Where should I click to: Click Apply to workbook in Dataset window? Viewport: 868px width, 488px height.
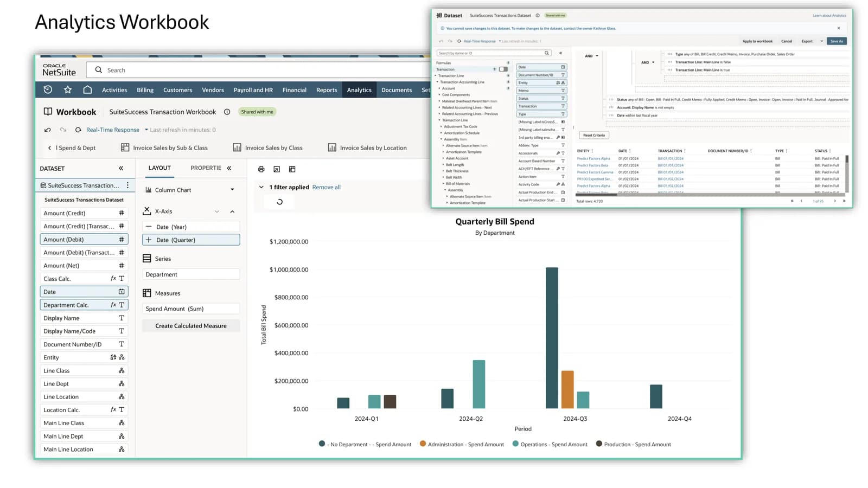[x=757, y=41]
